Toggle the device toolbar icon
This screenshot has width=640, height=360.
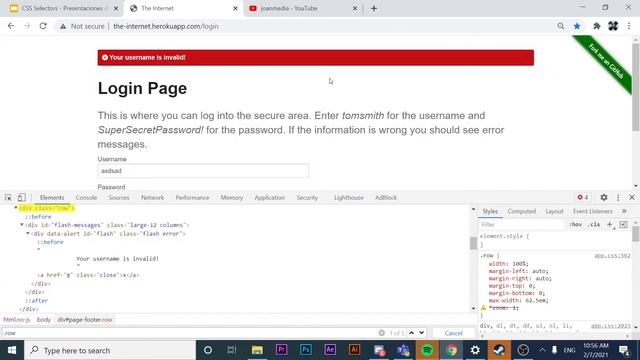[22, 198]
